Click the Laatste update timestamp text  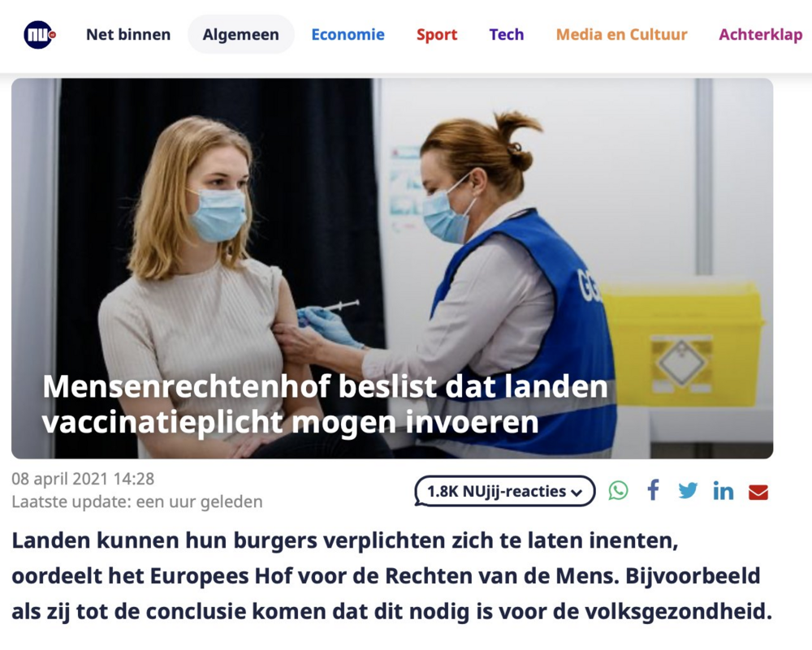coord(137,501)
